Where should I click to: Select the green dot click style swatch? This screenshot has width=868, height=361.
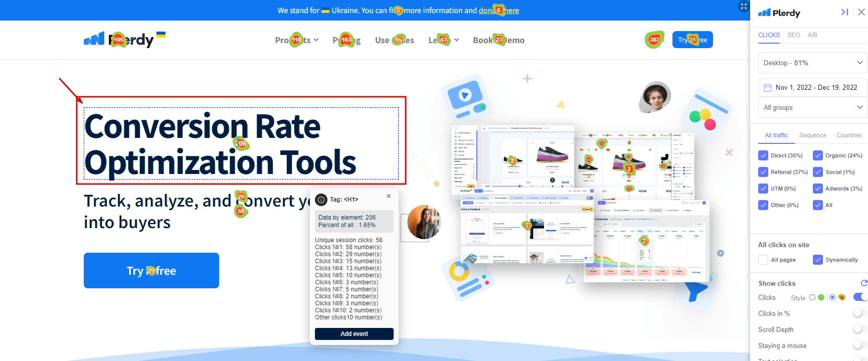coord(821,297)
